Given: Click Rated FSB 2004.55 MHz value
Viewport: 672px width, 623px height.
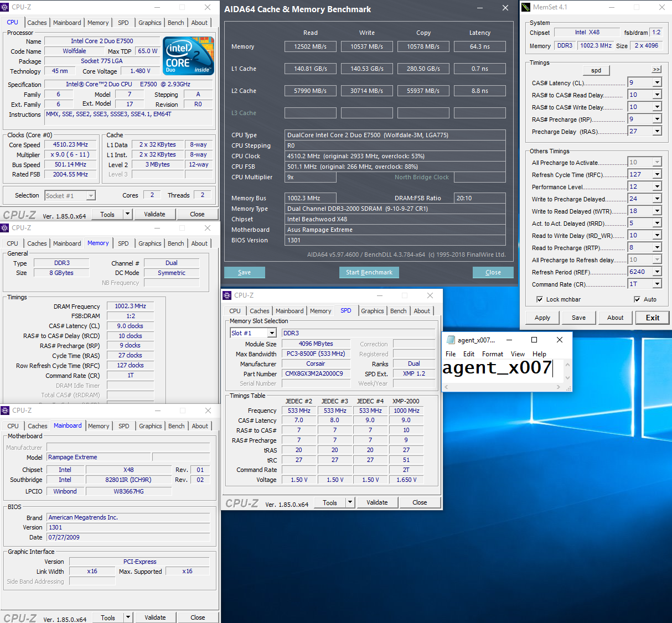Looking at the screenshot, I should click(x=71, y=174).
